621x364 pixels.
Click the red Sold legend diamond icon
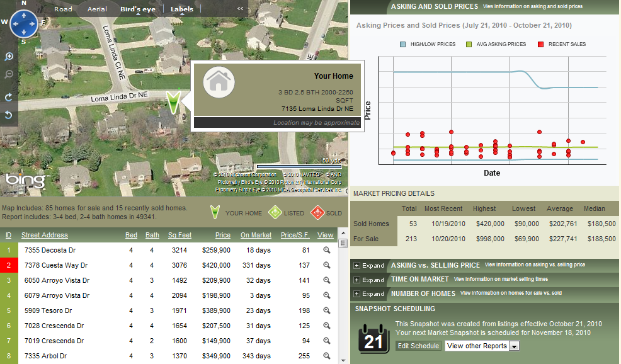317,213
